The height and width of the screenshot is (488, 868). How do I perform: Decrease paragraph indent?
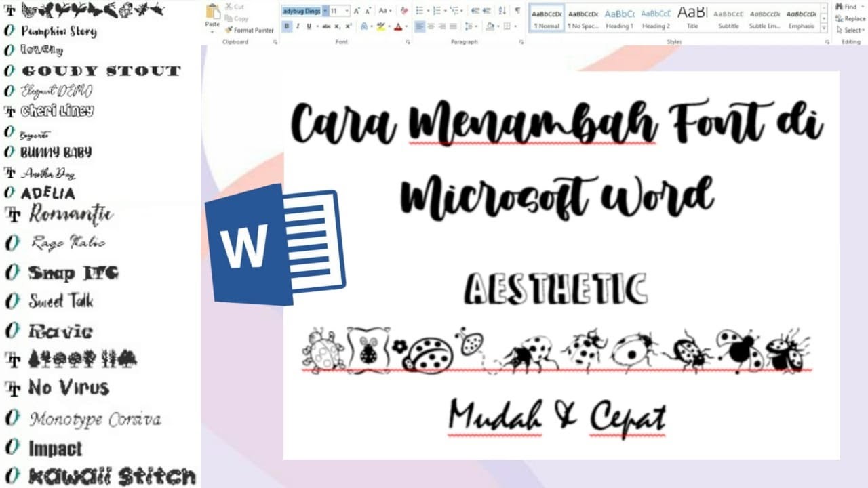click(x=475, y=11)
